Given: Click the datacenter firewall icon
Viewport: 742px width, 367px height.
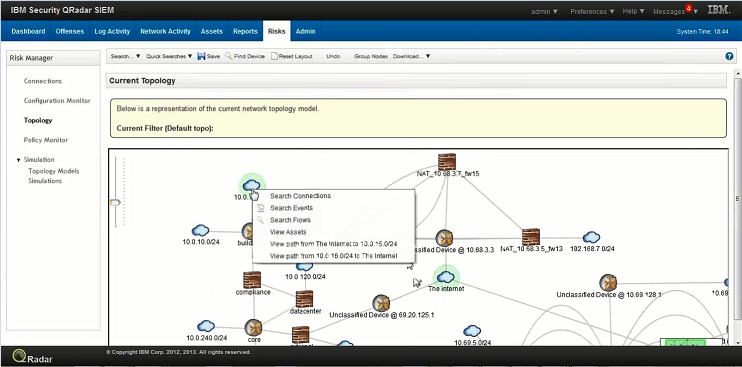Looking at the screenshot, I should [304, 299].
